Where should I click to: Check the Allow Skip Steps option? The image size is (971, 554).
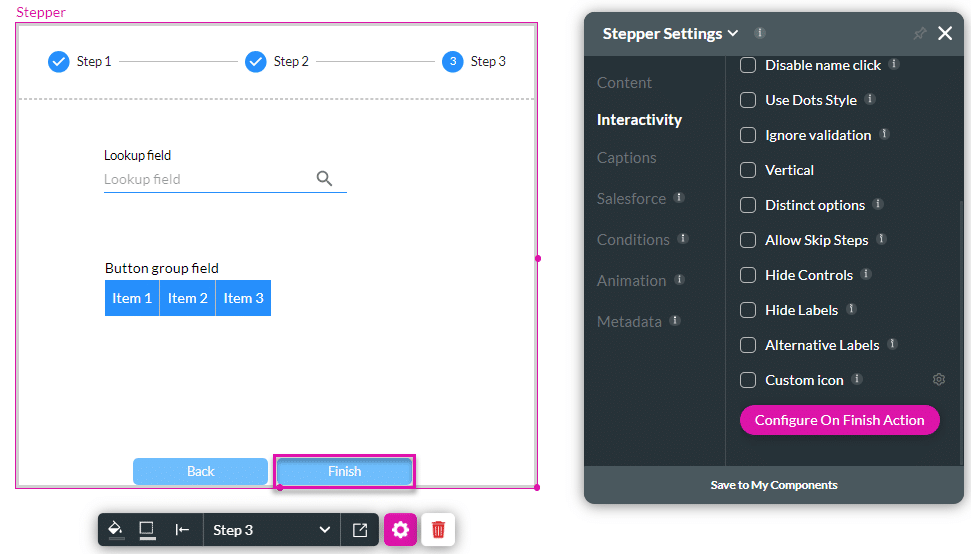click(x=747, y=240)
